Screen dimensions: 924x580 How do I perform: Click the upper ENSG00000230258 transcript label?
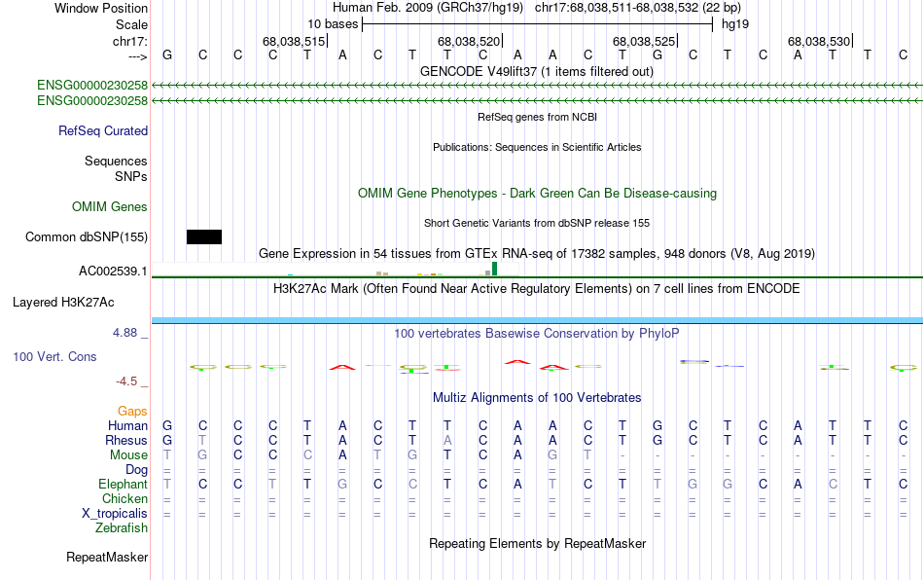[92, 85]
